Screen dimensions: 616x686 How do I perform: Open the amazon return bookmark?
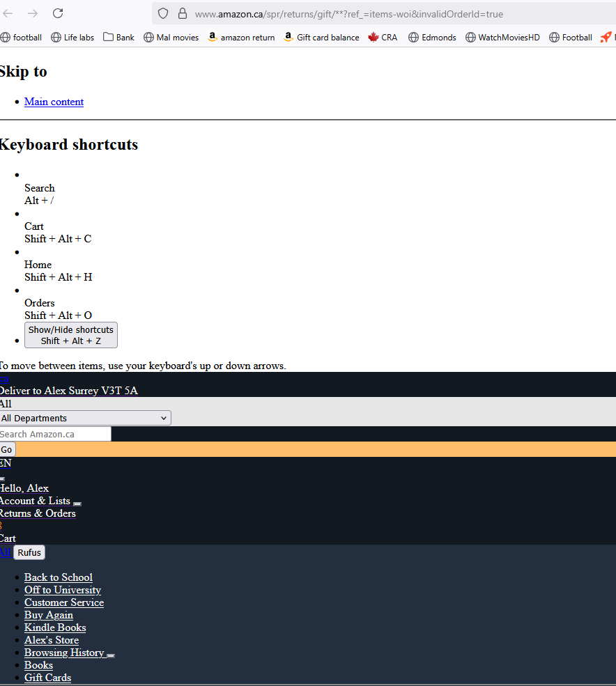(241, 38)
